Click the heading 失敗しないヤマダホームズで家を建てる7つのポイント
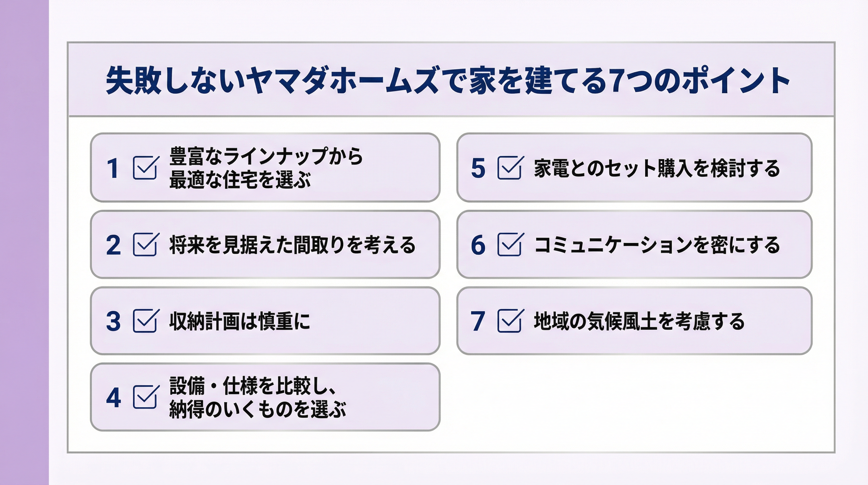The image size is (868, 485). 448,81
